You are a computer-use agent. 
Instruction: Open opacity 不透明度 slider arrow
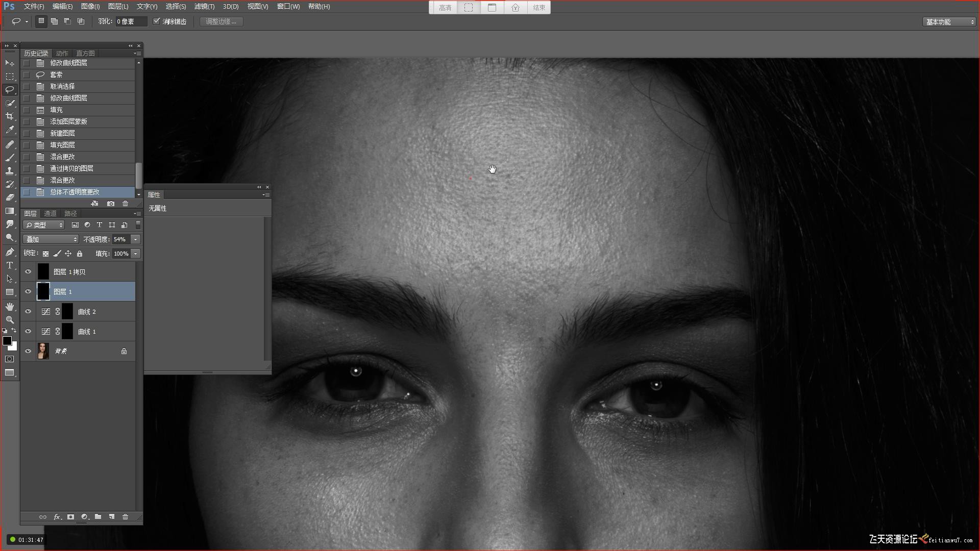click(136, 239)
